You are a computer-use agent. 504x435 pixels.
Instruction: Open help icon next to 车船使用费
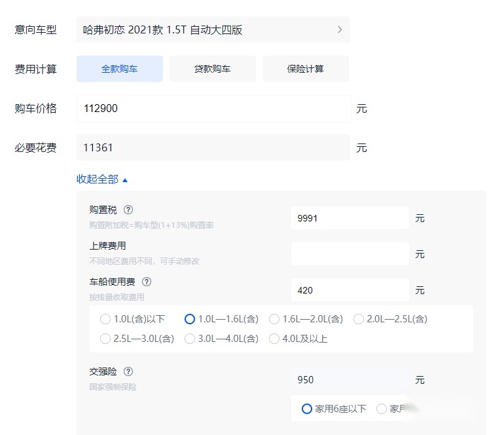coord(147,282)
